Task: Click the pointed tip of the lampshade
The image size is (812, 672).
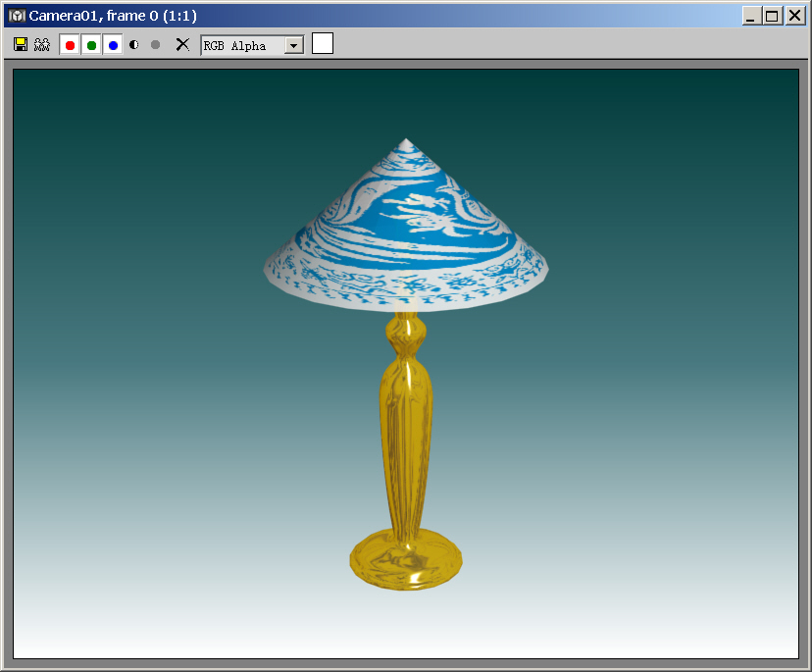Action: 407,142
